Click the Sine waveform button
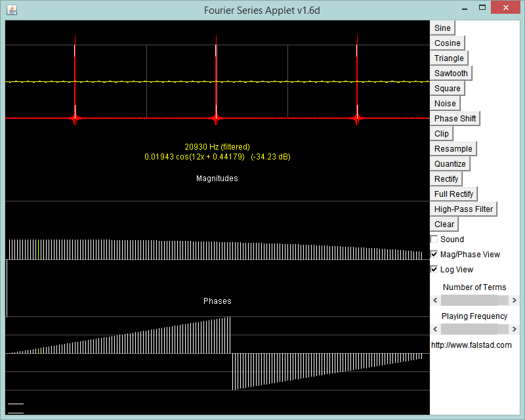The image size is (525, 420). 442,28
